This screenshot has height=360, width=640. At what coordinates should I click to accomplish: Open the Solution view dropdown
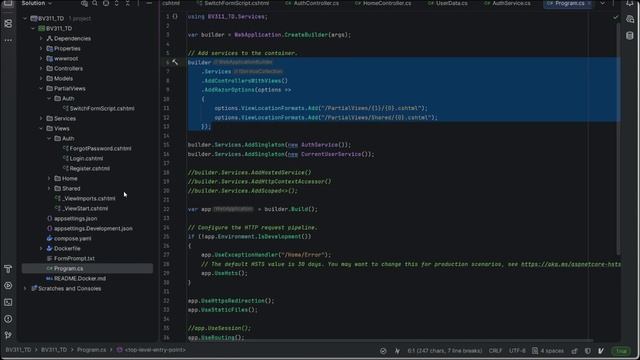point(37,3)
